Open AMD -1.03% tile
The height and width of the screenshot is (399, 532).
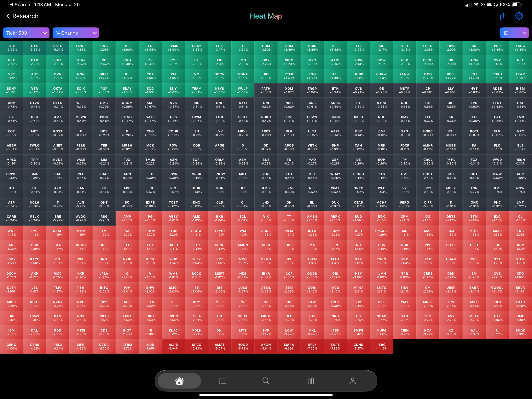[x=196, y=218]
